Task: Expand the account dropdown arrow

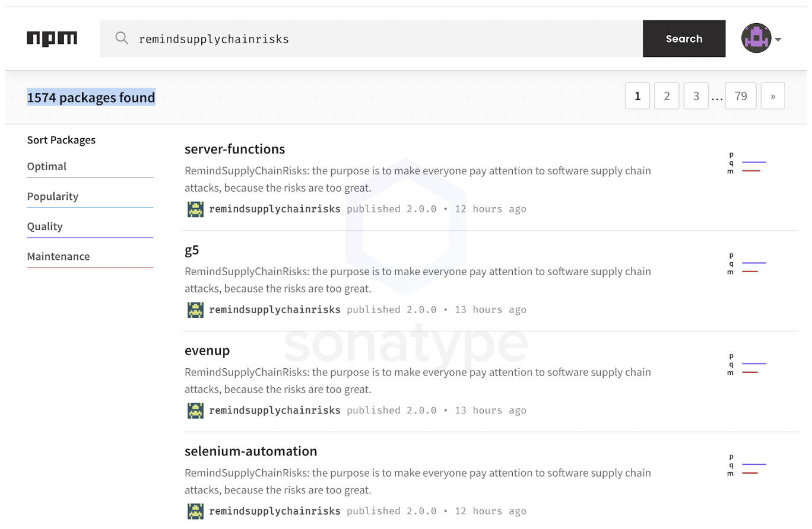Action: pyautogui.click(x=778, y=40)
